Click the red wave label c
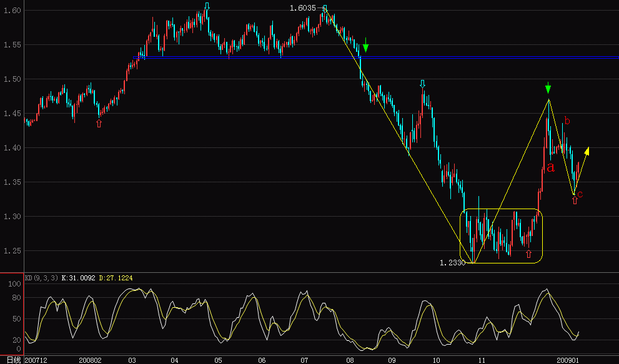The height and width of the screenshot is (364, 619). [581, 194]
